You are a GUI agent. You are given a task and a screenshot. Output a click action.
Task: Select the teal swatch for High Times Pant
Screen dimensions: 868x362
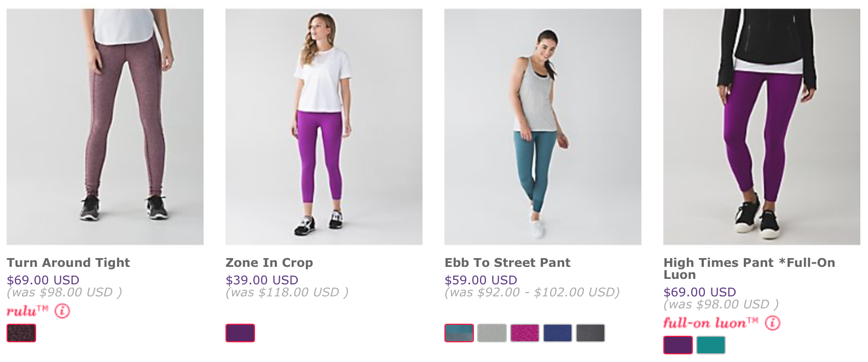point(711,345)
